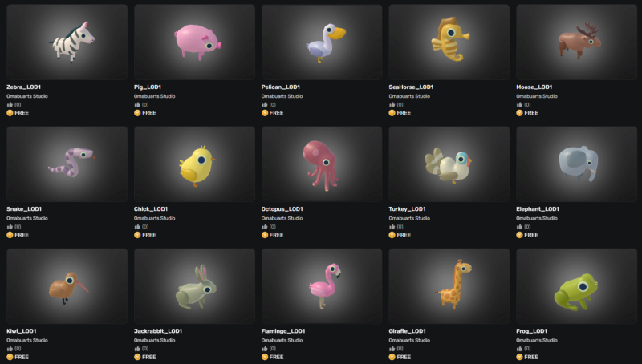The height and width of the screenshot is (364, 642).
Task: Visit Omabuarts Studio under Elephant_LOD1
Action: click(x=537, y=218)
